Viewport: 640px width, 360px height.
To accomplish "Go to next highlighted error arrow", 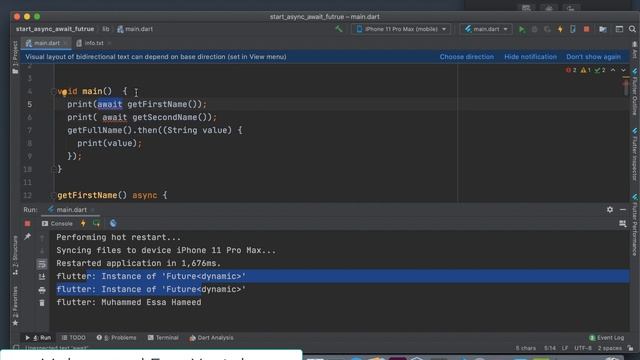I will [623, 70].
